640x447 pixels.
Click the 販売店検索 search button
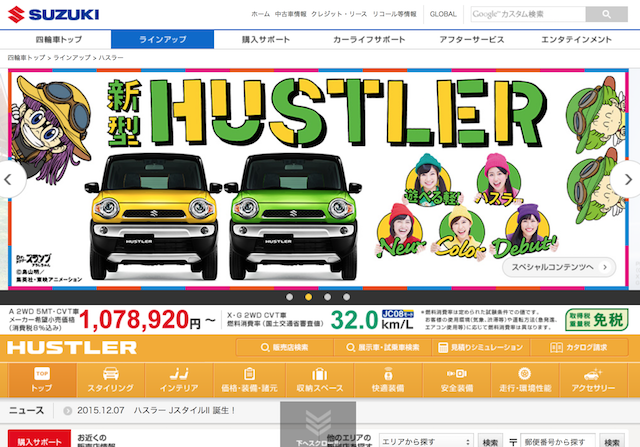click(284, 347)
